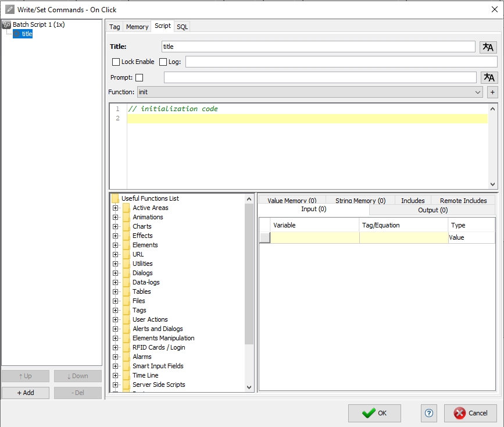Open the String Memory (0) tab

point(360,200)
